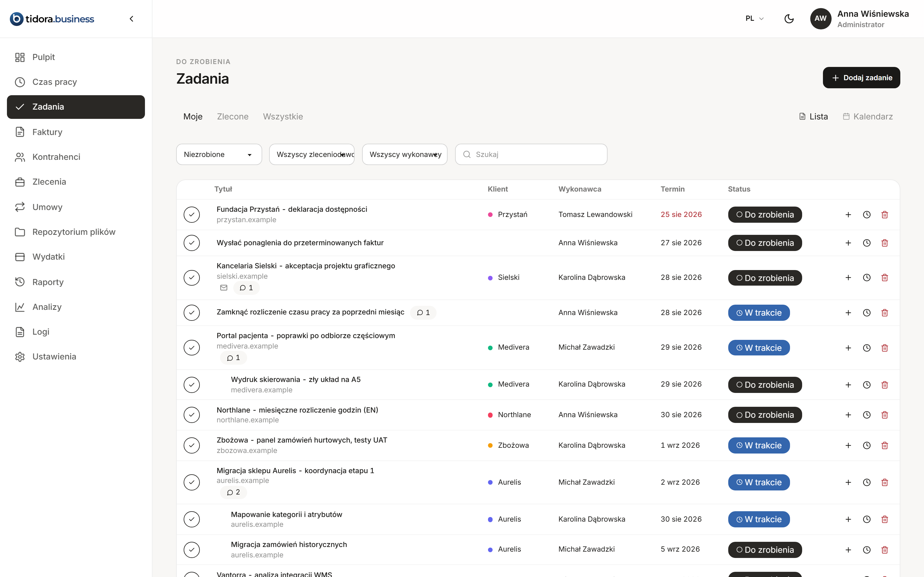
Task: Open the PL language selector
Action: 755,18
